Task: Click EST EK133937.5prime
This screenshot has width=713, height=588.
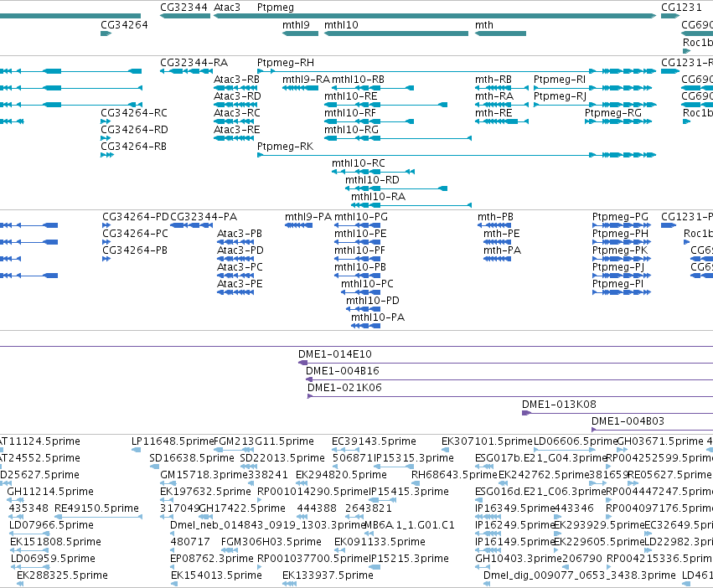Action: (x=328, y=575)
